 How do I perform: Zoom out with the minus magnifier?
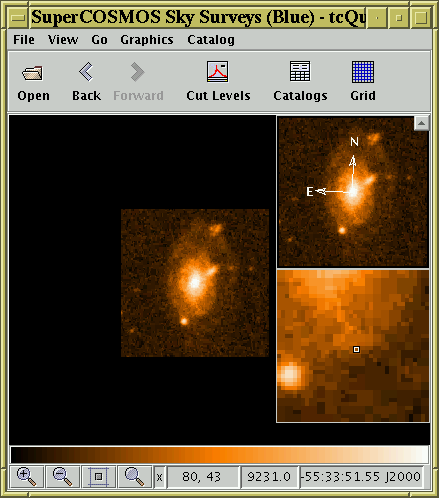62,477
